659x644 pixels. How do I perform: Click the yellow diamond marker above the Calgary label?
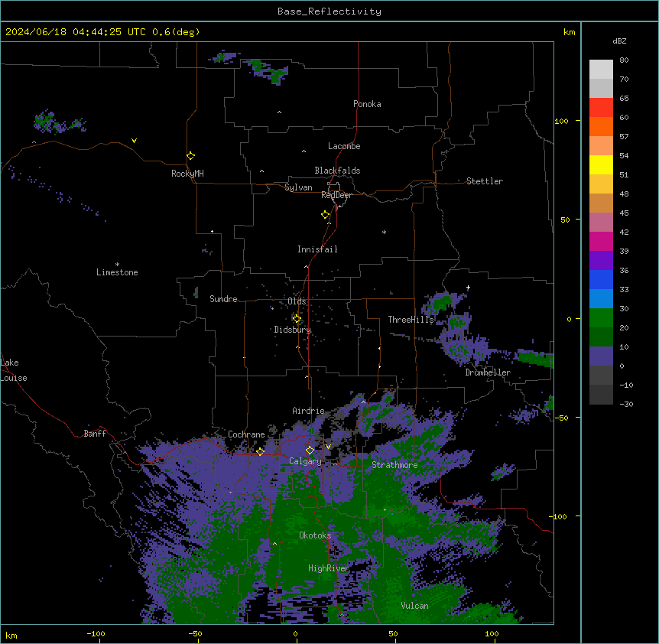(x=310, y=450)
